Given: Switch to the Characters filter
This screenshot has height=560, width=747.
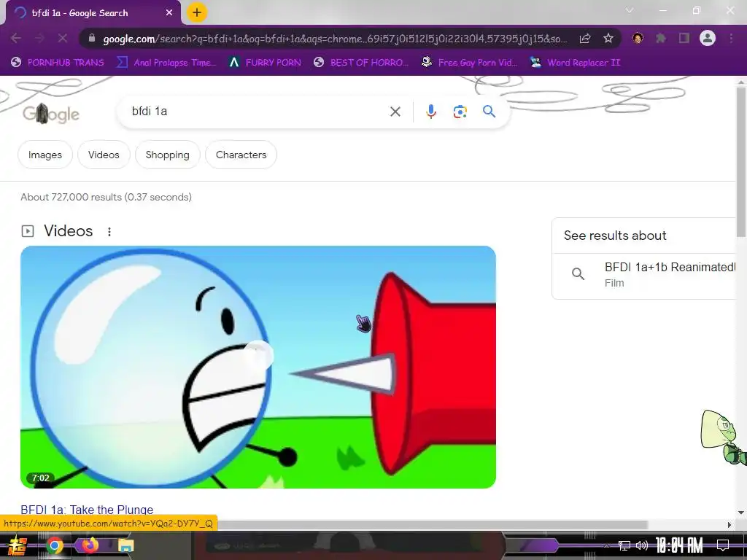Looking at the screenshot, I should click(241, 155).
